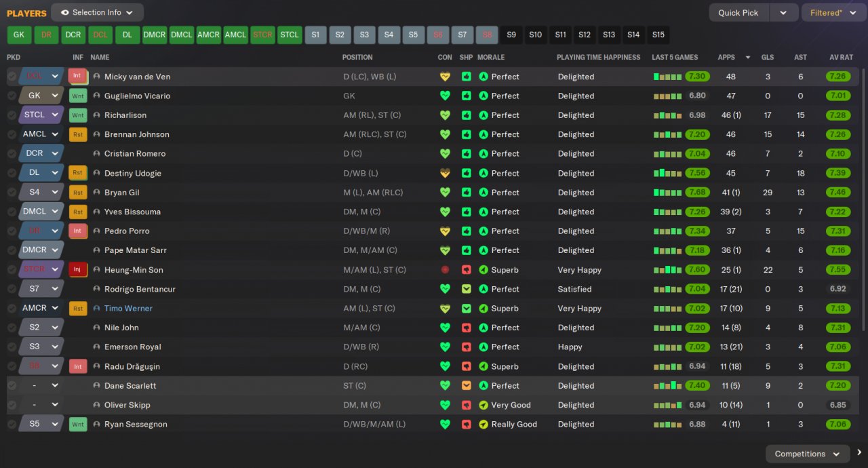Image resolution: width=868 pixels, height=468 pixels.
Task: Click Dane Scarlett's orange sharpness icon
Action: (x=466, y=385)
